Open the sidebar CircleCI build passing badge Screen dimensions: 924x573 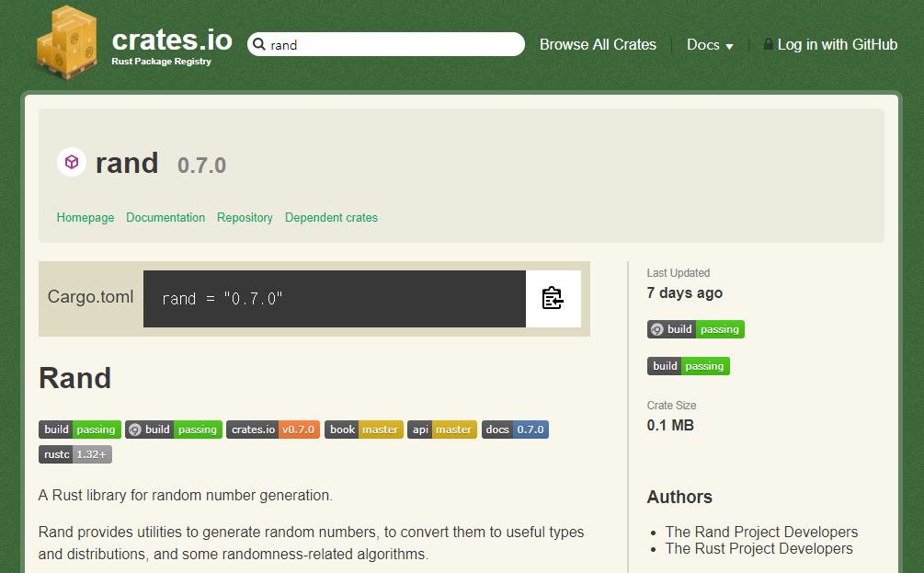(695, 329)
